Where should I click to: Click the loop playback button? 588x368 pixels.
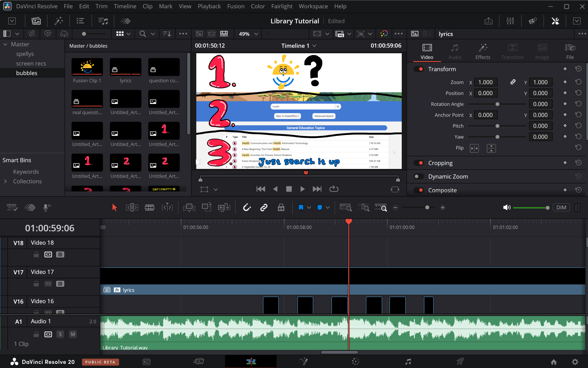tap(334, 189)
